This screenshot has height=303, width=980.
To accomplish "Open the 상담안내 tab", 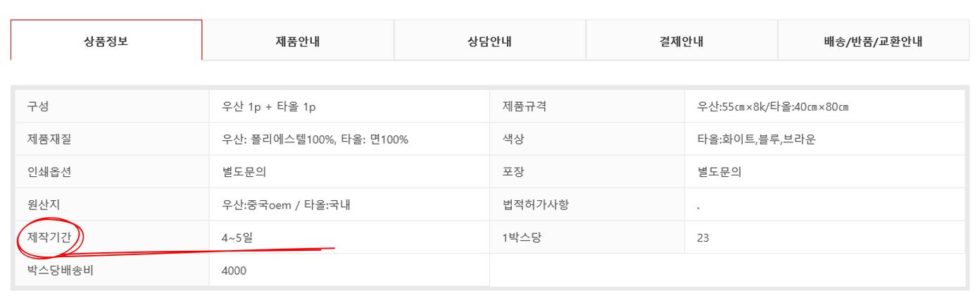I will (490, 40).
